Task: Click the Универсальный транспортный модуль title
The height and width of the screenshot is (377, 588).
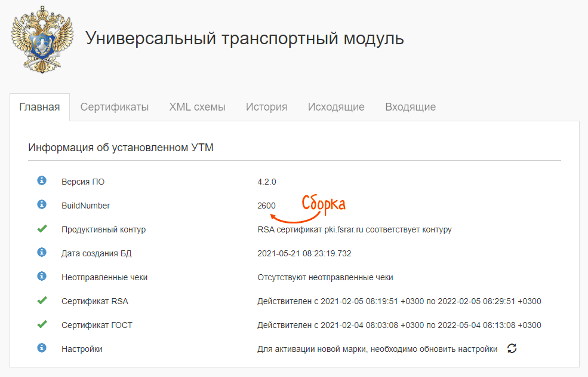Action: [244, 38]
